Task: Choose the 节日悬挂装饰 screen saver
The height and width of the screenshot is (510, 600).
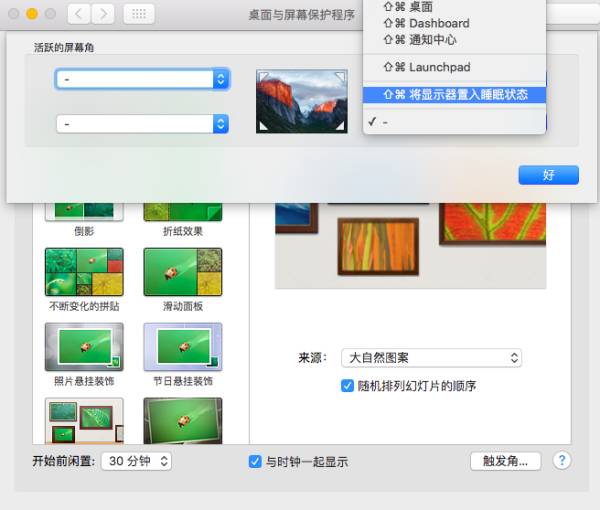Action: 182,346
